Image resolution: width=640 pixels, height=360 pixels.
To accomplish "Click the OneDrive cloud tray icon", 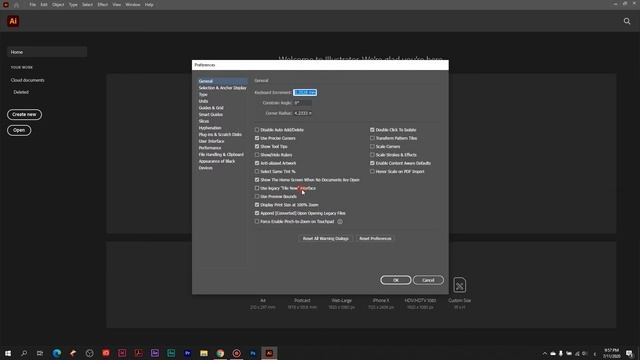I will [553, 353].
